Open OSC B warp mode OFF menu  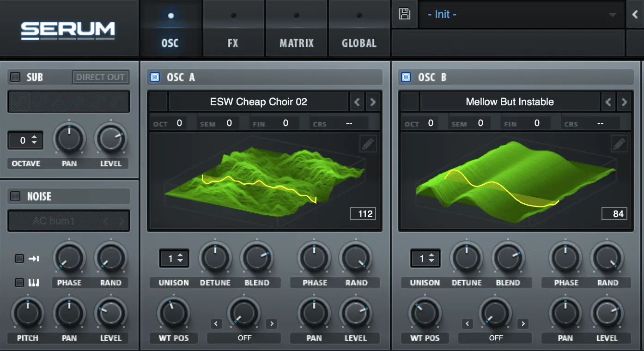[x=496, y=338]
